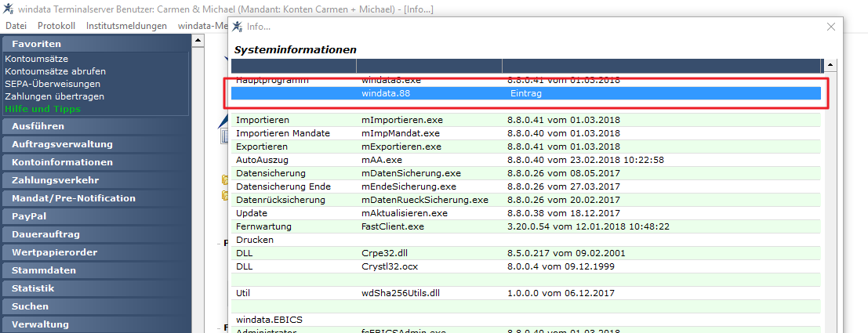
Task: Click the Crystl32.ocx cell
Action: click(389, 266)
